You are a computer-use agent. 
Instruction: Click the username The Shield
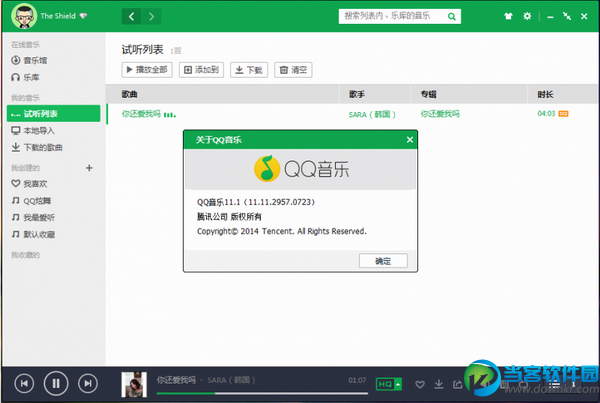click(58, 16)
